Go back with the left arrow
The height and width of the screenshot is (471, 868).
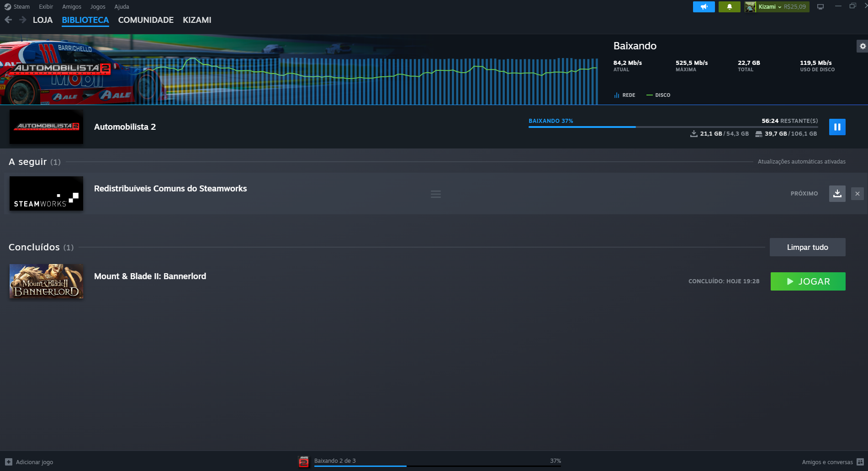pyautogui.click(x=8, y=20)
